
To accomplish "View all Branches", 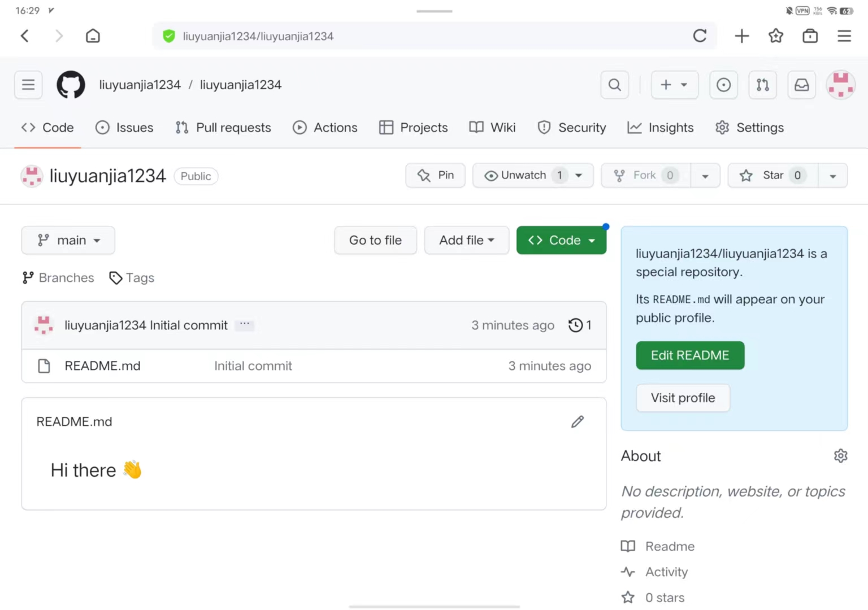I will pos(58,278).
